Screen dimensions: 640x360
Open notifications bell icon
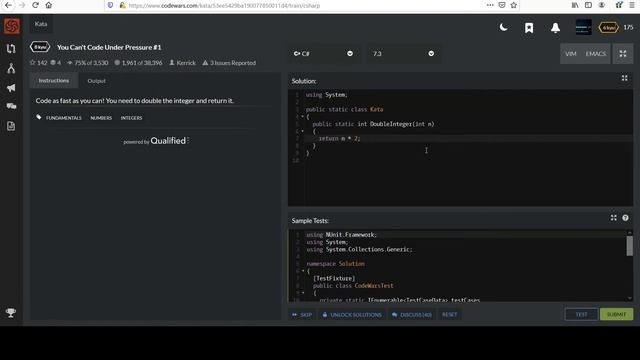point(555,28)
